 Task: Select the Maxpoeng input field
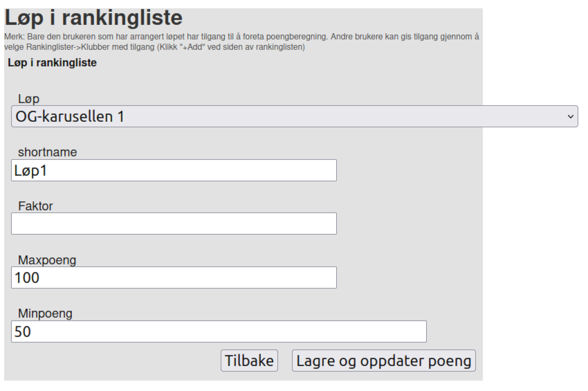174,278
